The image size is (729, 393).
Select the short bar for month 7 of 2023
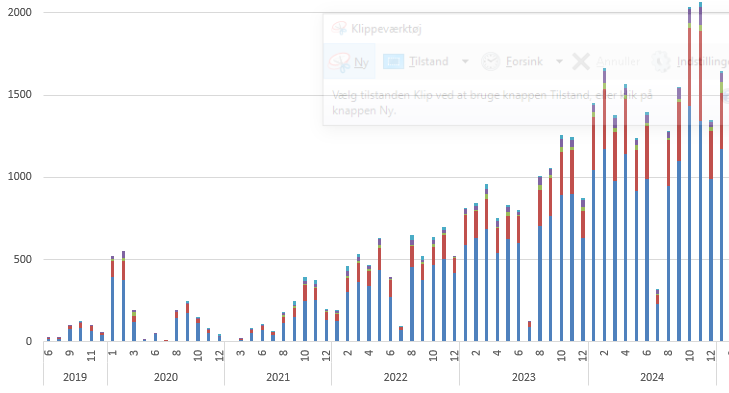point(529,331)
